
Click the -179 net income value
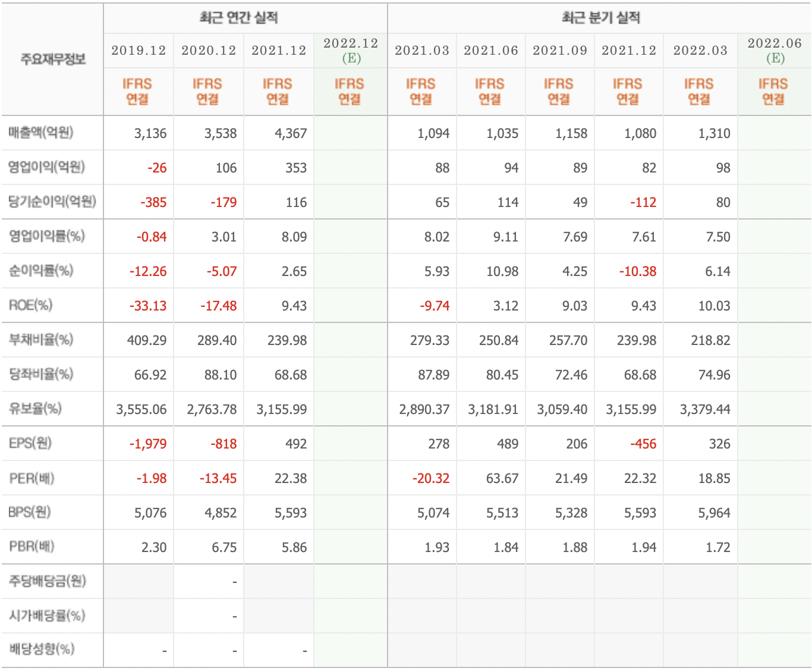(224, 202)
